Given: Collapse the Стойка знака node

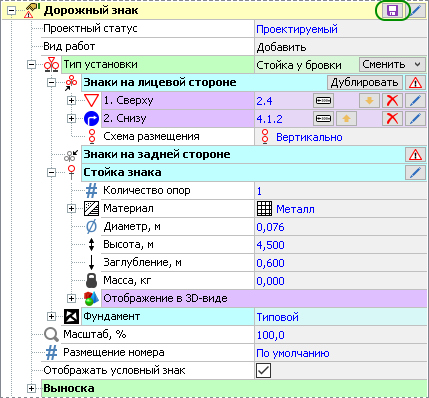Looking at the screenshot, I should point(52,172).
